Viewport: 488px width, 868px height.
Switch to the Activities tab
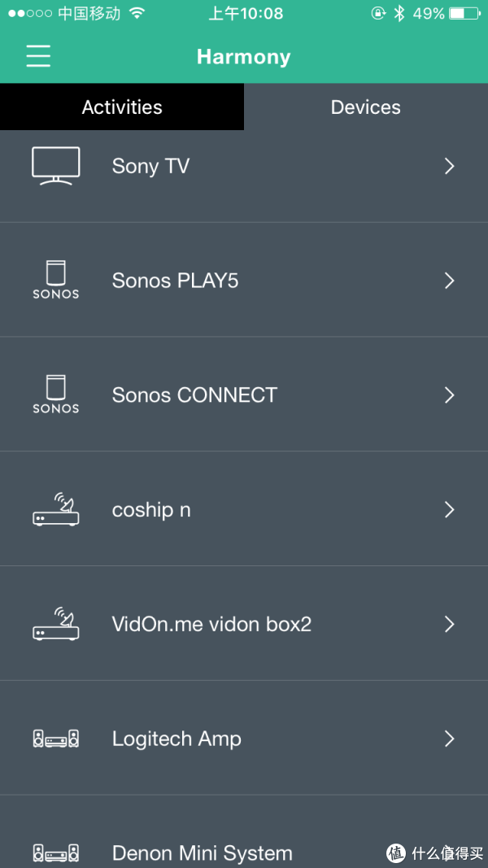pos(122,107)
